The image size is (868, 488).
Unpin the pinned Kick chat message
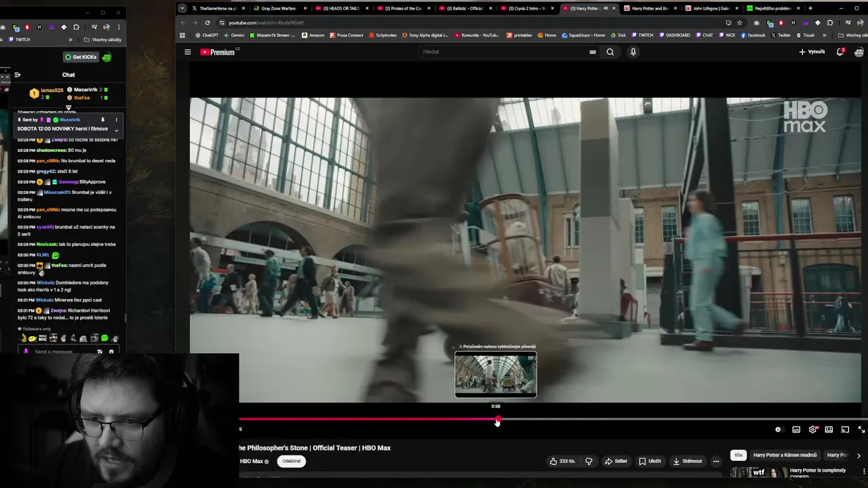tap(102, 120)
